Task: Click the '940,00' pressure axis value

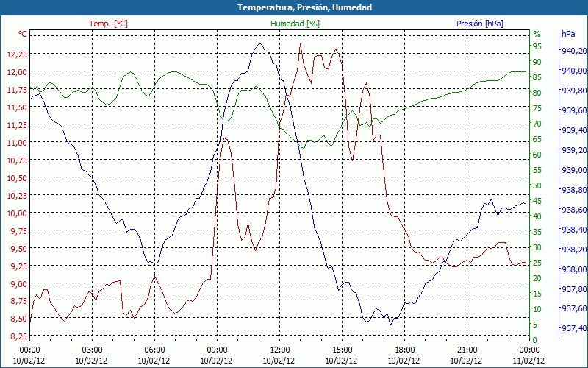Action: click(x=573, y=71)
